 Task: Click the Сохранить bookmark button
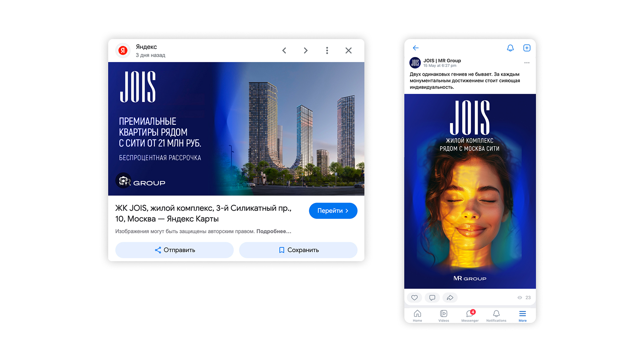[298, 250]
